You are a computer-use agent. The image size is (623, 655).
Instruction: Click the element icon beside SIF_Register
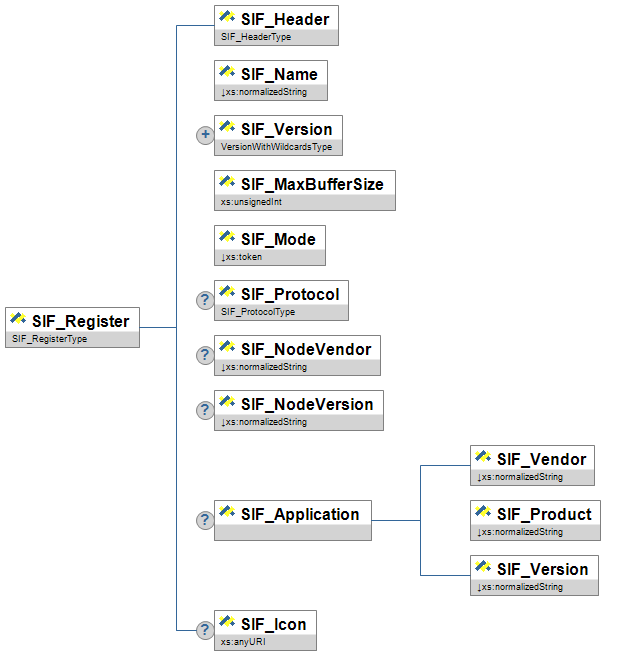click(x=18, y=320)
